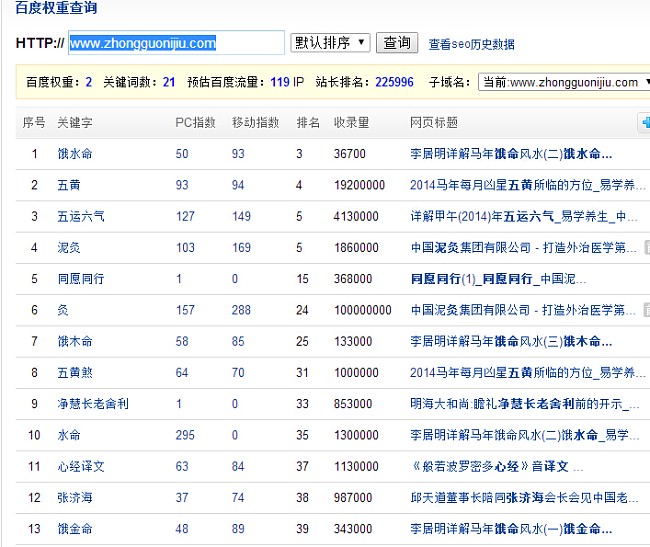Click the 关键词数 value 21
650x547 pixels.
click(x=169, y=82)
